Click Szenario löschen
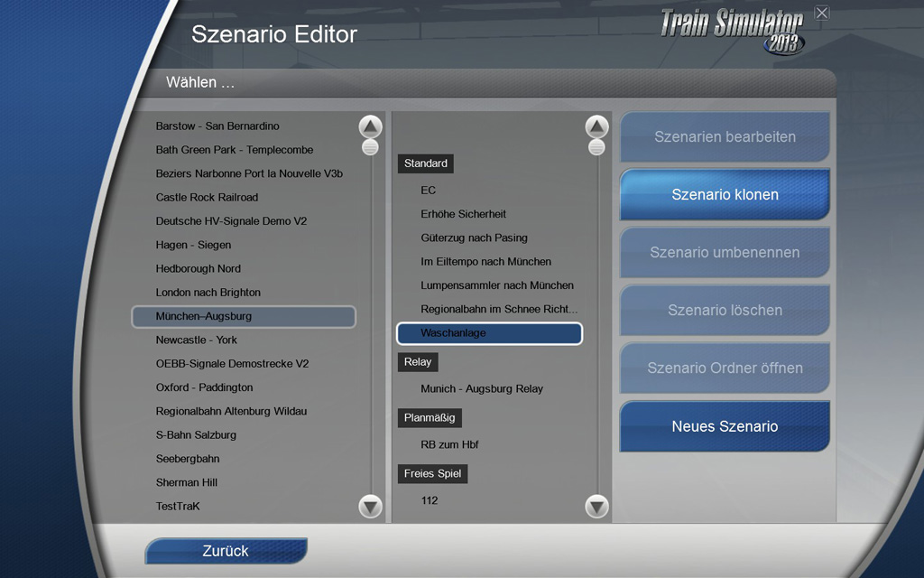 tap(725, 311)
